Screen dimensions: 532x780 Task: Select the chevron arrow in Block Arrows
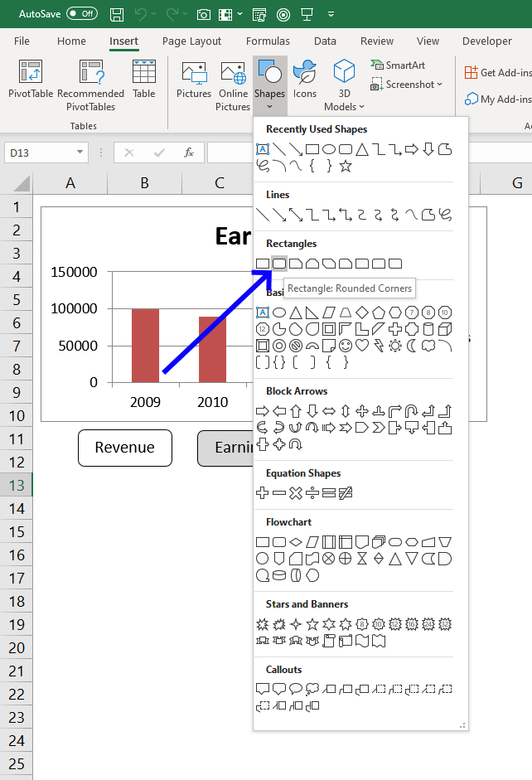pyautogui.click(x=379, y=428)
